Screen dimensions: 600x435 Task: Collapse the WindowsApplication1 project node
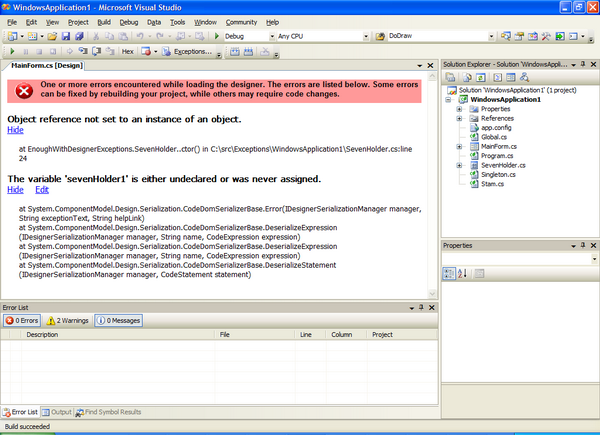point(448,99)
